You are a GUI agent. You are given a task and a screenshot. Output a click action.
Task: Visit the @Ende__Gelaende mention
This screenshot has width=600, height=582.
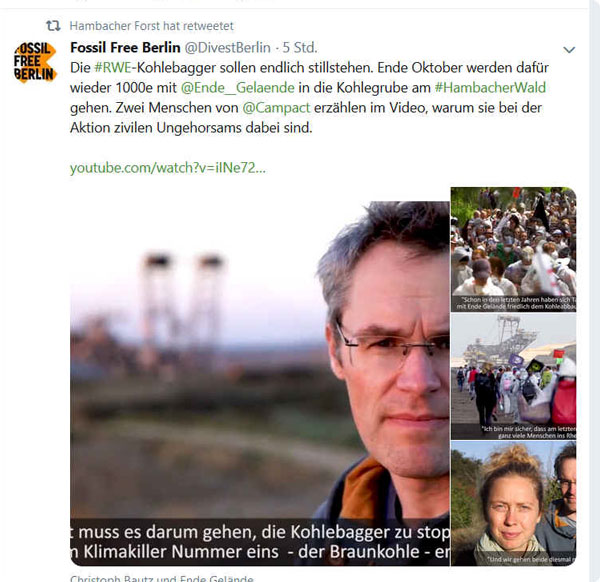tap(238, 88)
